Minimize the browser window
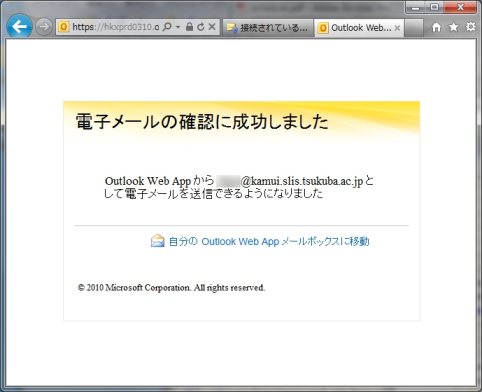 tap(415, 7)
